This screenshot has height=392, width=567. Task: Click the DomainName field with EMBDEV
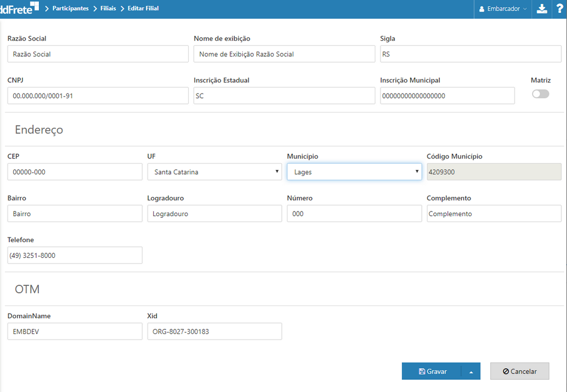click(x=74, y=332)
